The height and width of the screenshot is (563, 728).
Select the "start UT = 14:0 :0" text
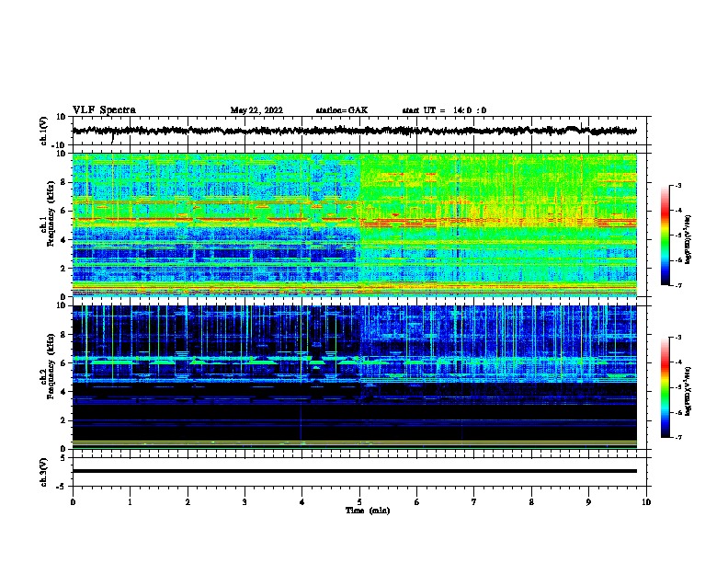444,110
